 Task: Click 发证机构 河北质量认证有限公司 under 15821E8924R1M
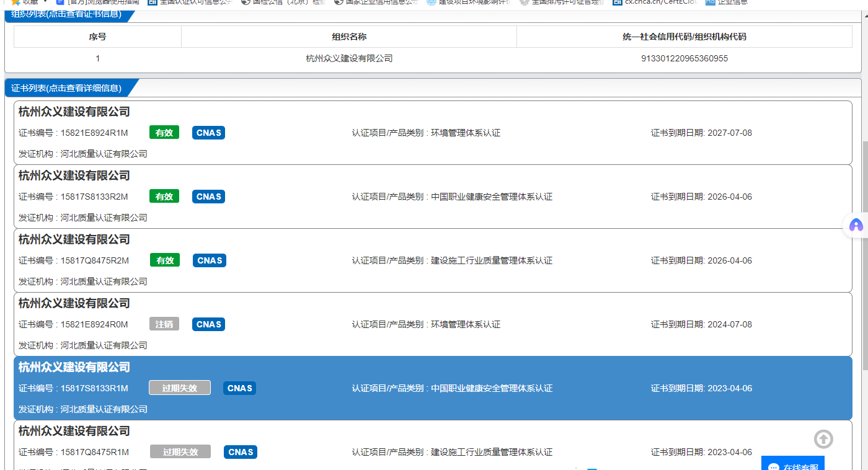pos(83,154)
